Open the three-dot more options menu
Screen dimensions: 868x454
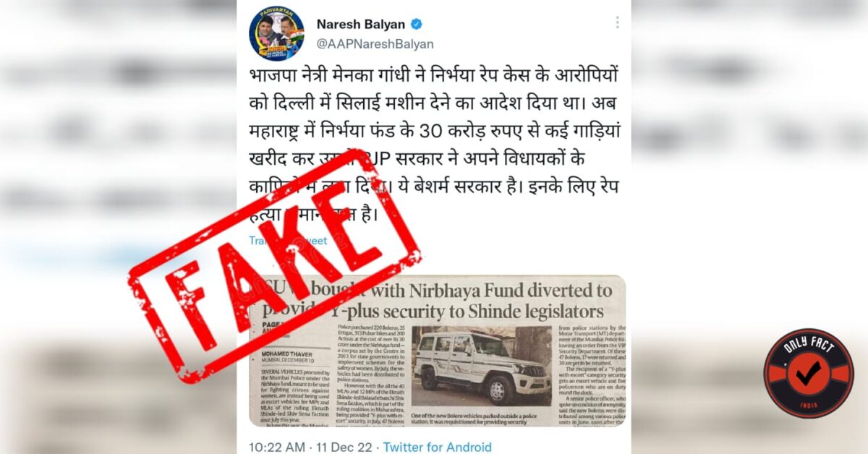pyautogui.click(x=617, y=22)
